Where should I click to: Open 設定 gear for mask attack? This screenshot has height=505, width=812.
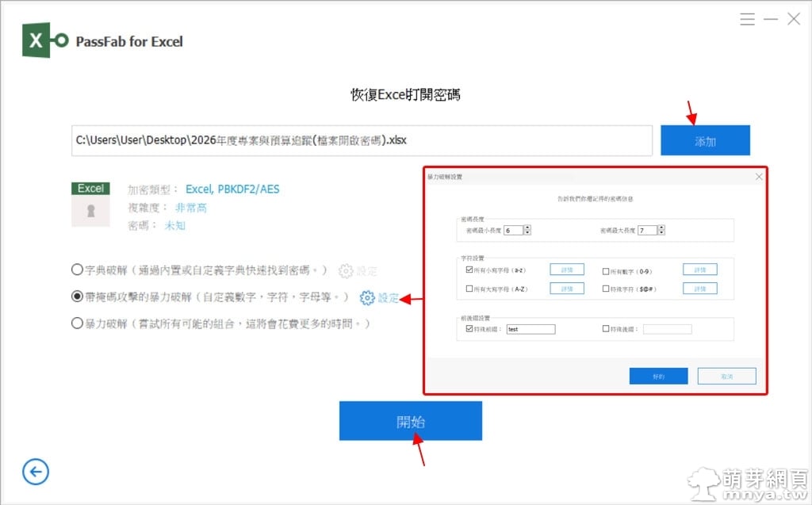pyautogui.click(x=380, y=298)
